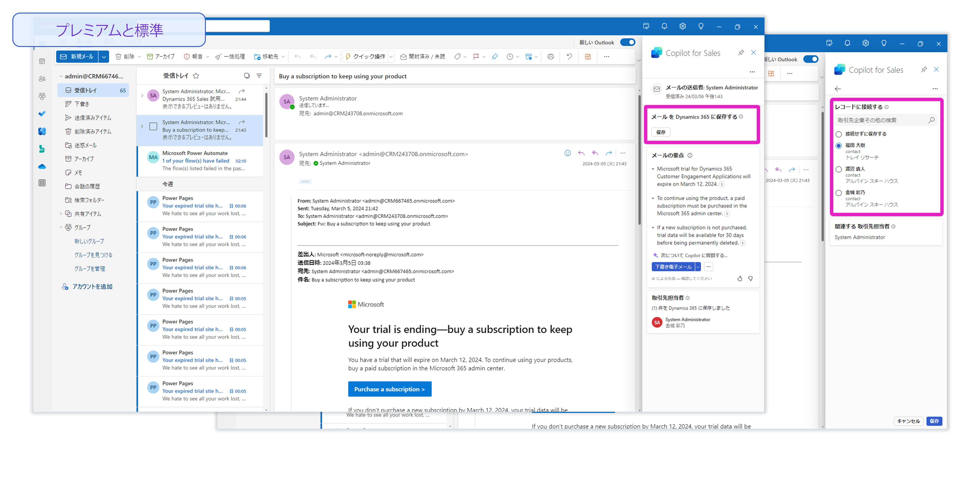The height and width of the screenshot is (495, 980).
Task: Click the filter icon in message list header
Action: pyautogui.click(x=259, y=76)
